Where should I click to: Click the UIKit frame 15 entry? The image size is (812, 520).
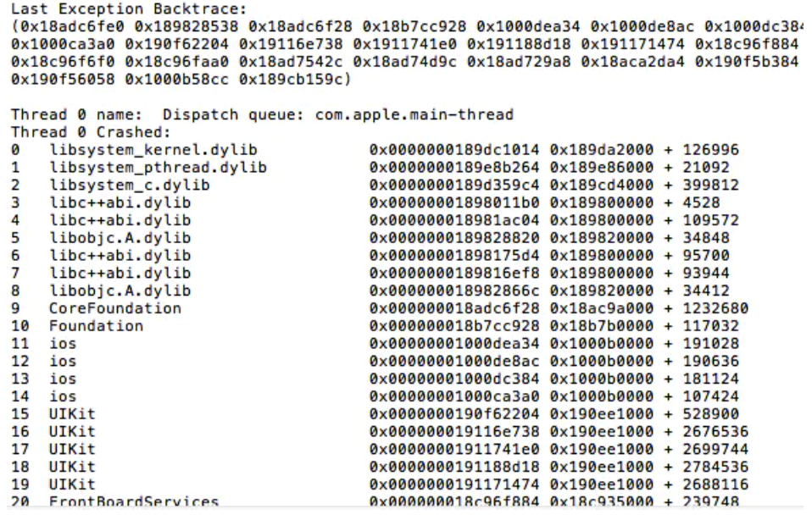coord(375,413)
